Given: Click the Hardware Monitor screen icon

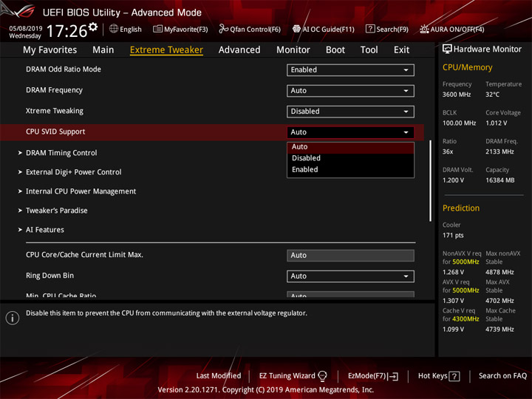Looking at the screenshot, I should (447, 50).
